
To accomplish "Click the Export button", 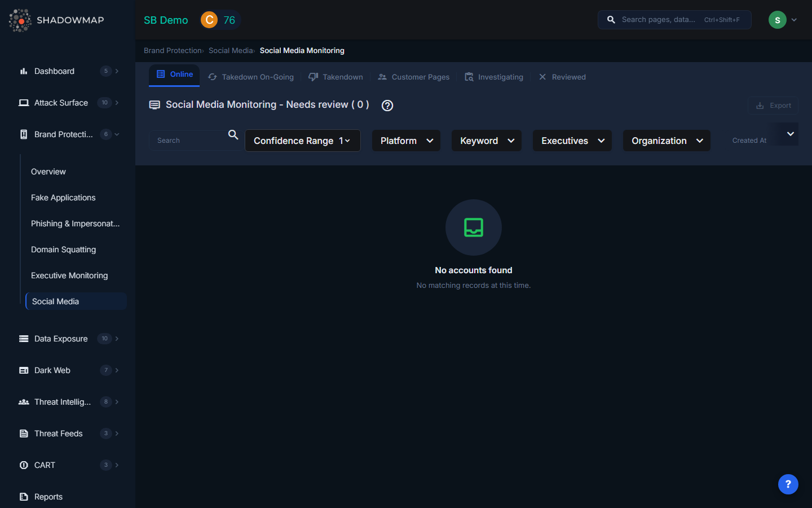I will [773, 106].
